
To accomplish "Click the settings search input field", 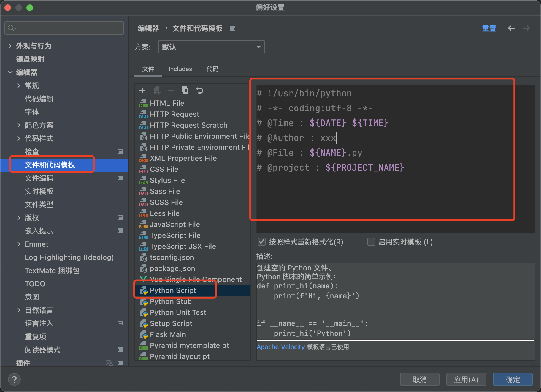I will coord(66,28).
